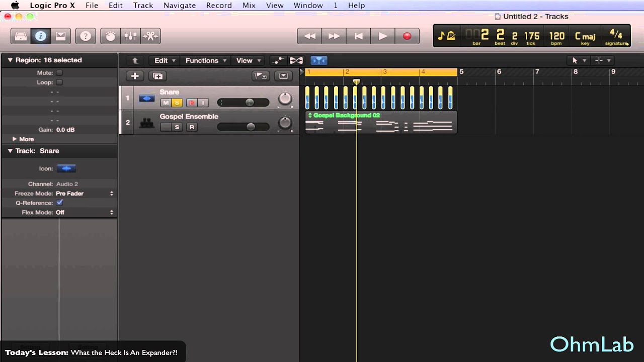
Task: Open the Flex Mode Off dropdown
Action: point(85,213)
